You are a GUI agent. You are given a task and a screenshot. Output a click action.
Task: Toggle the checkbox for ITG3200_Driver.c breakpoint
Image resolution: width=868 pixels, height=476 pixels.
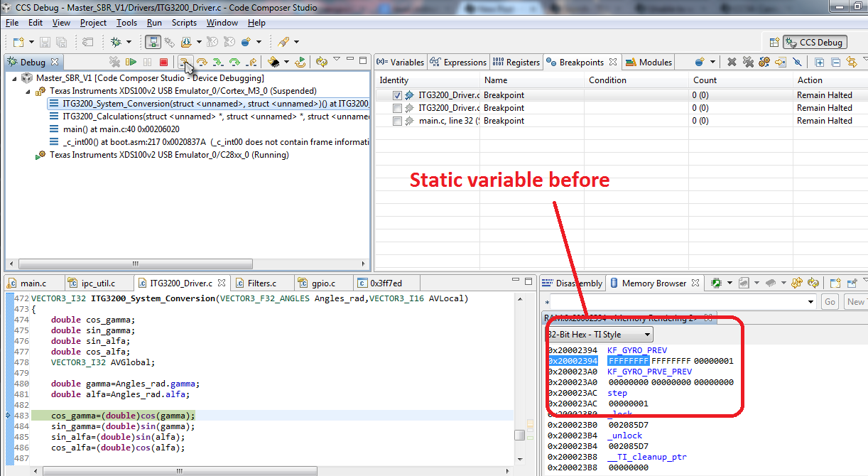pyautogui.click(x=396, y=94)
